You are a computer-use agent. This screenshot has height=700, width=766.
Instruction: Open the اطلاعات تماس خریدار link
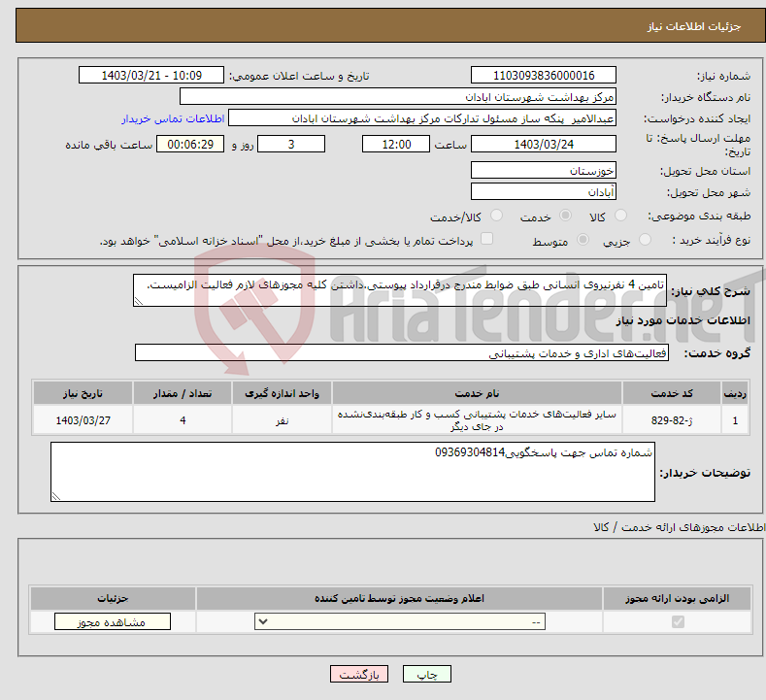[173, 118]
